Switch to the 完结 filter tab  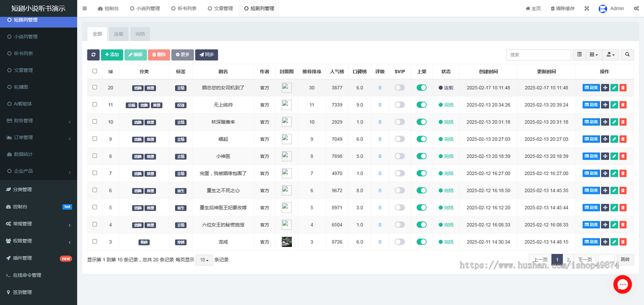140,34
